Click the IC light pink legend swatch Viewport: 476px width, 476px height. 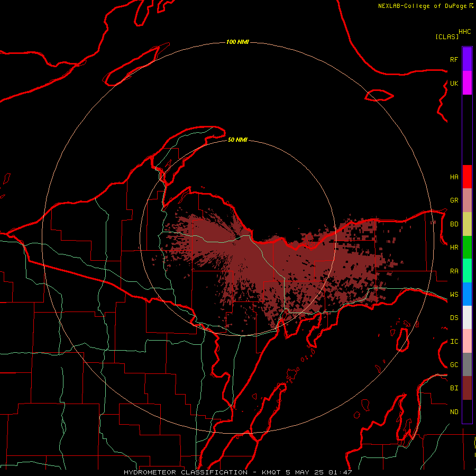click(467, 341)
